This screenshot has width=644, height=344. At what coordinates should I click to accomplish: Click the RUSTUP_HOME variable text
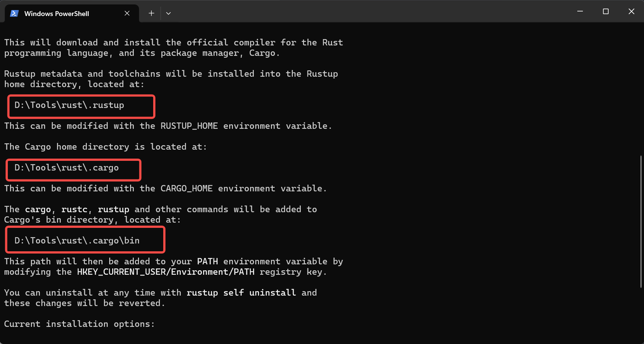coord(189,126)
